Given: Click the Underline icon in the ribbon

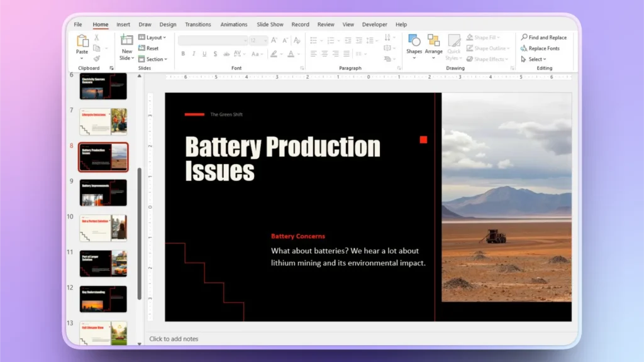Looking at the screenshot, I should [x=204, y=53].
